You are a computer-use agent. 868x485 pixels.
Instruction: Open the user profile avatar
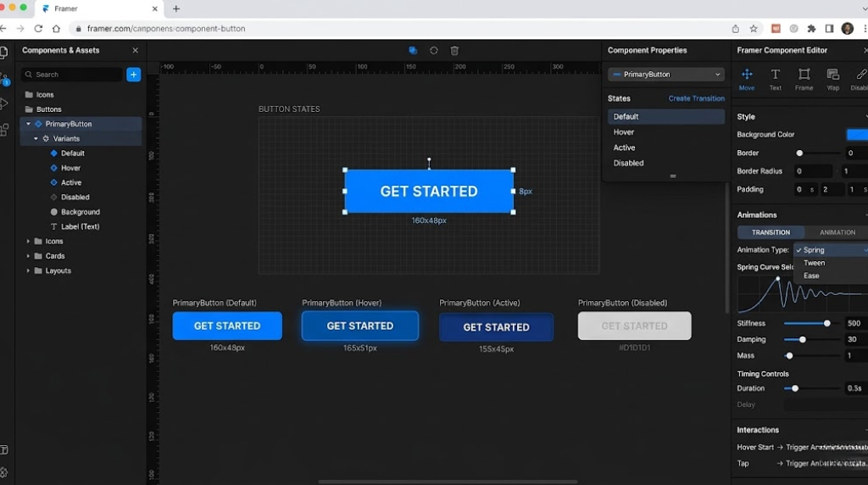pyautogui.click(x=848, y=28)
